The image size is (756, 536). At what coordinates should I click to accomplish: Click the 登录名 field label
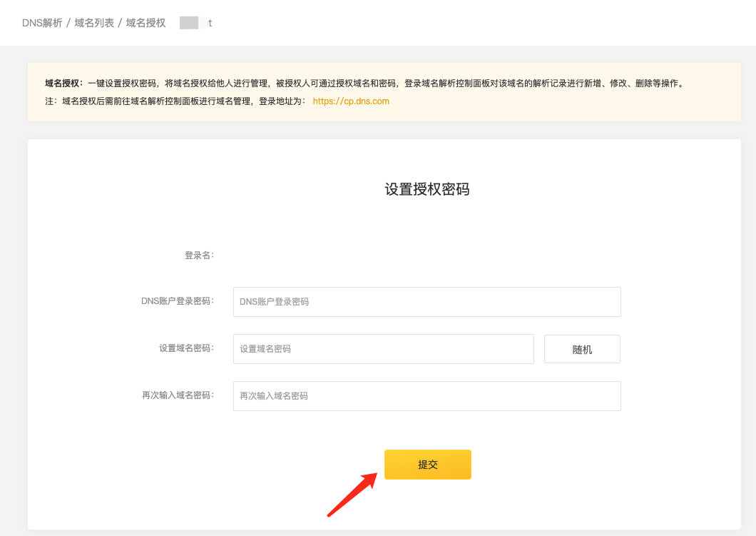tap(199, 255)
